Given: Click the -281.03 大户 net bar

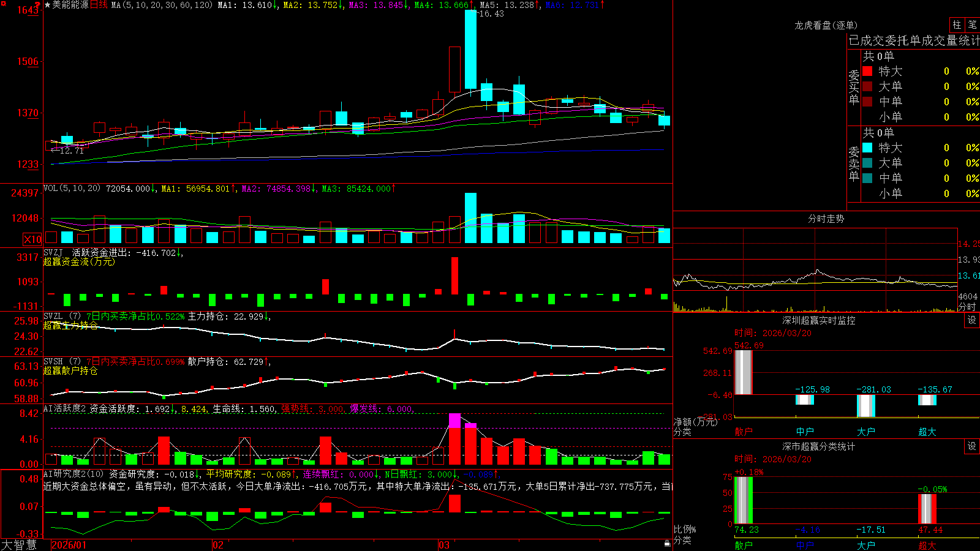Looking at the screenshot, I should tap(866, 406).
